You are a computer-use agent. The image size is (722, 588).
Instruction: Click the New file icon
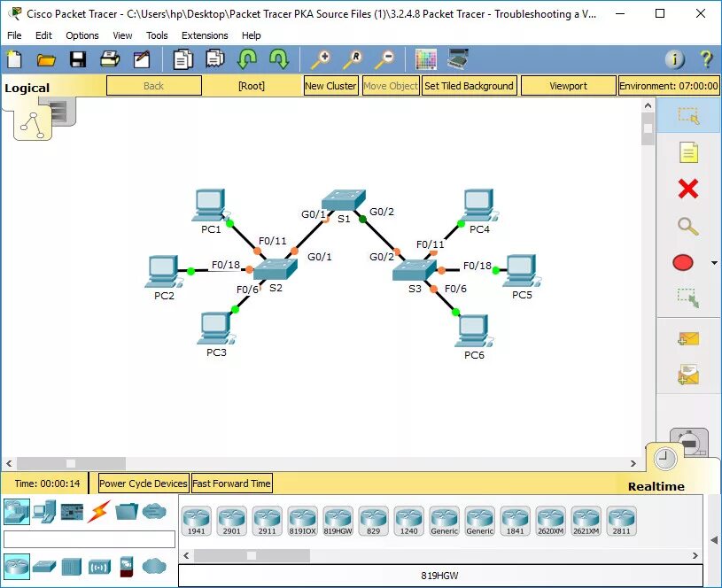tap(14, 60)
